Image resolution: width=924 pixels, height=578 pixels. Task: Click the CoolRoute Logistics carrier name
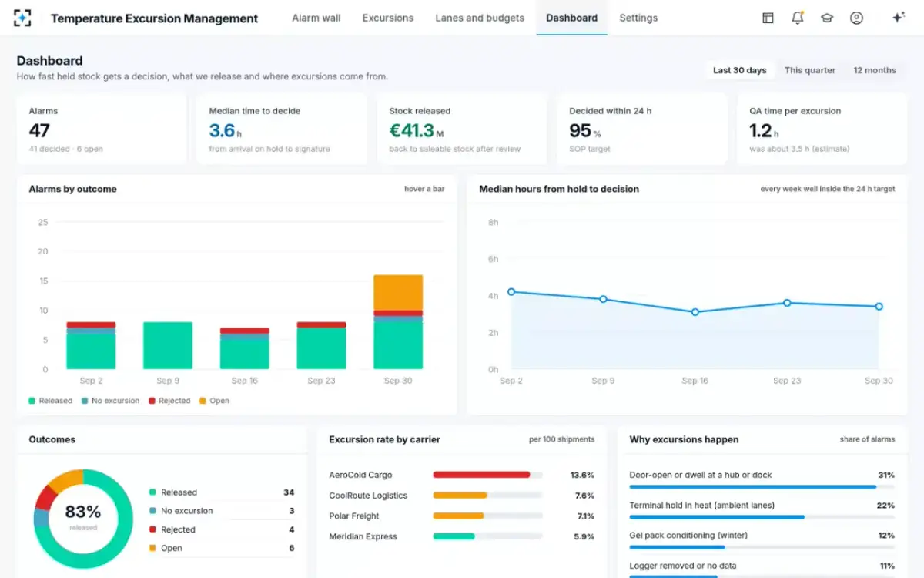(368, 496)
